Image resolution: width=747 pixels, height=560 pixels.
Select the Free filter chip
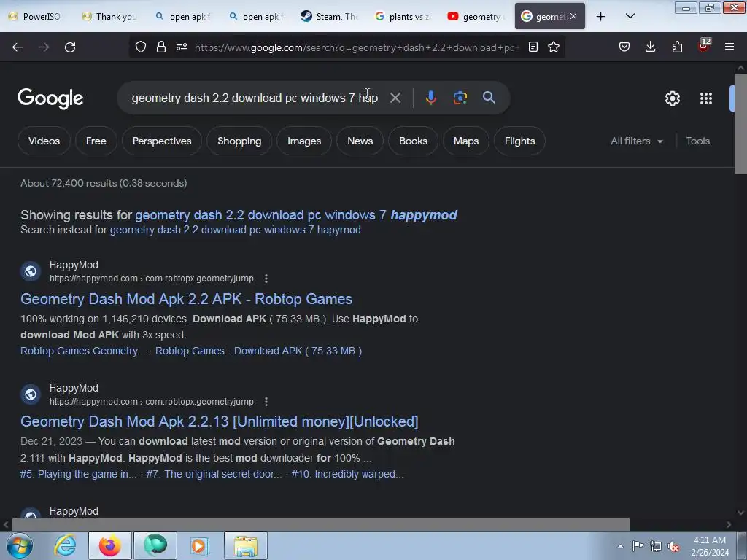(x=96, y=141)
